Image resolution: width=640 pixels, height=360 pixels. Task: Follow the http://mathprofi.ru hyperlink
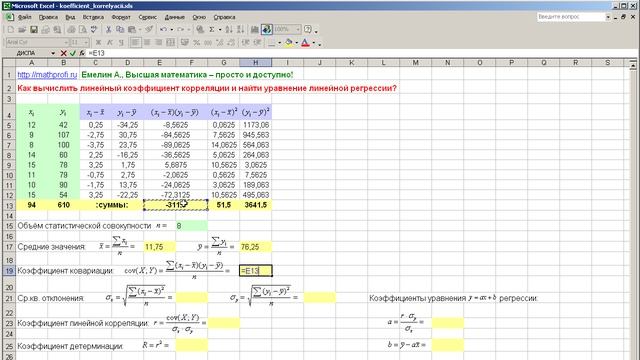tap(47, 75)
